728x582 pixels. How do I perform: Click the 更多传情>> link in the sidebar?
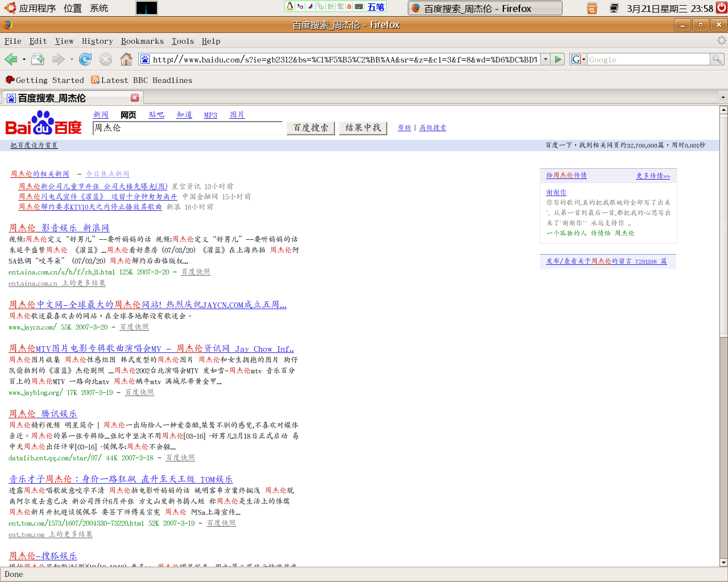[x=653, y=176]
